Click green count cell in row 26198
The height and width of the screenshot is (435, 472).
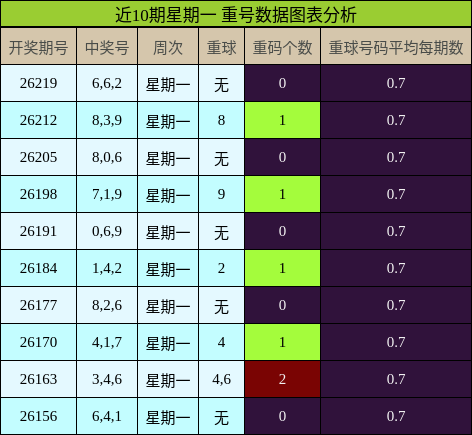[283, 194]
